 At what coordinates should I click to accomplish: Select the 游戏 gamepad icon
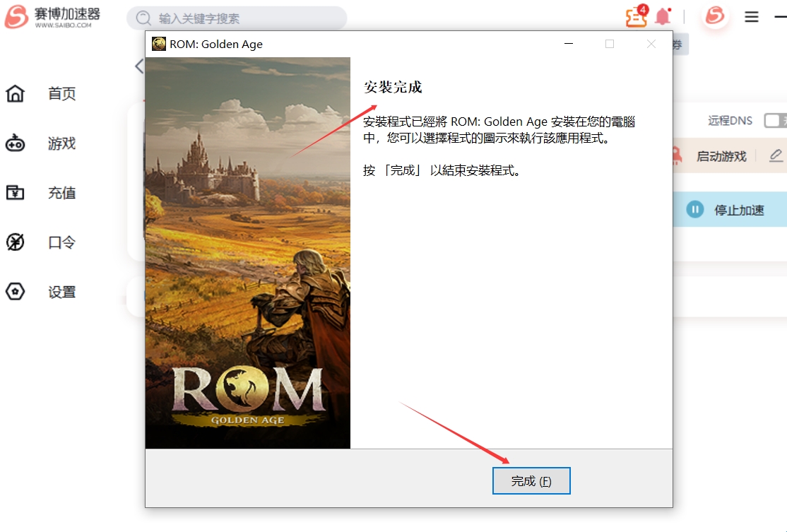tap(15, 143)
